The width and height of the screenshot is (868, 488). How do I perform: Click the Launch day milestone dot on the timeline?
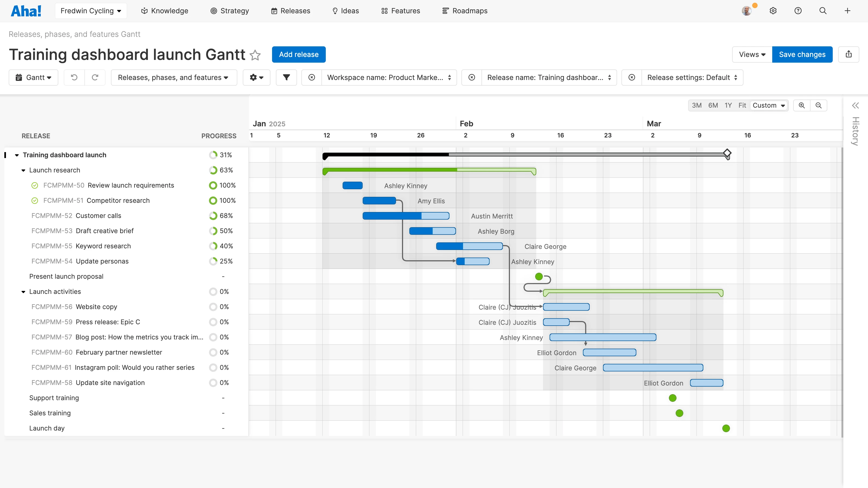[x=726, y=428]
